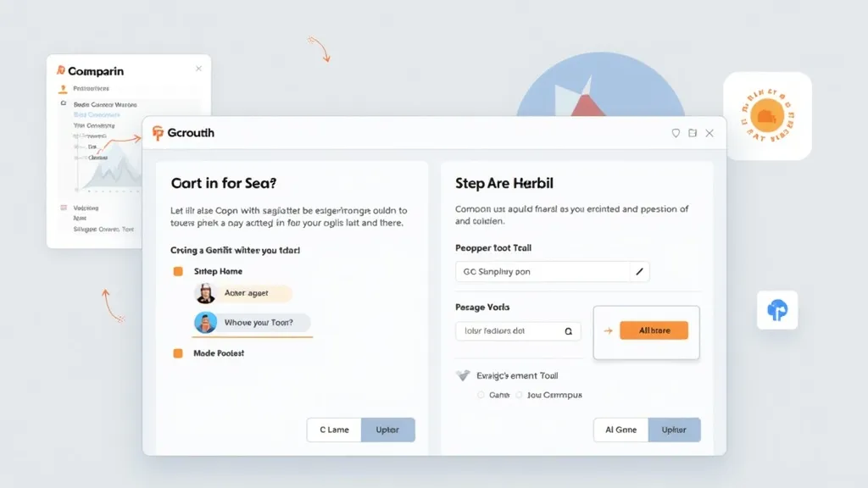
Task: Open the blue app icon tile
Action: point(777,311)
